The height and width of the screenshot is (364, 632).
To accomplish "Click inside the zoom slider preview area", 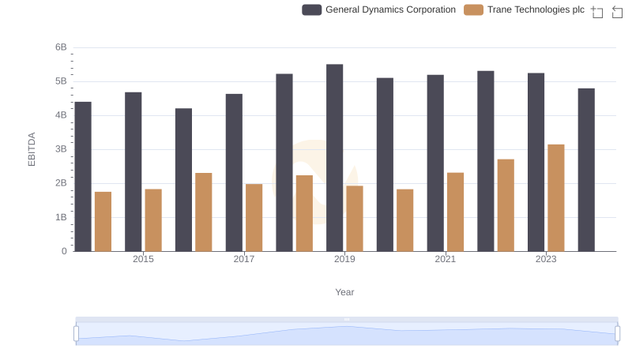I will pyautogui.click(x=347, y=334).
